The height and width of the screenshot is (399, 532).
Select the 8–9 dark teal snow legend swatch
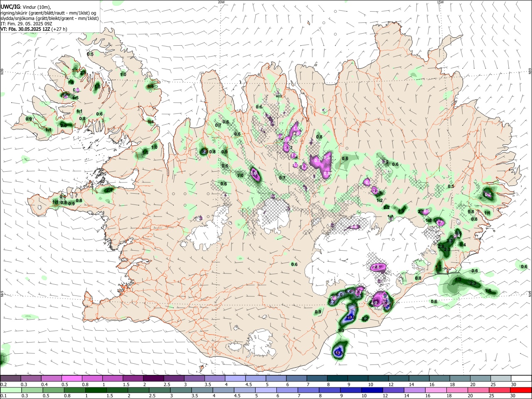point(337,379)
